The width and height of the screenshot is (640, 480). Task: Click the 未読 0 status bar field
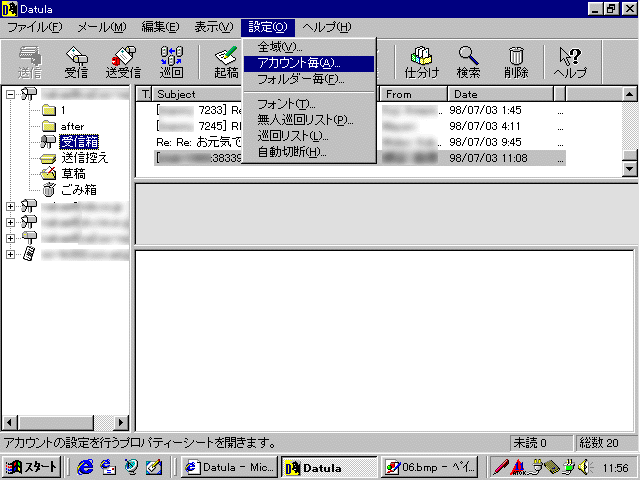541,443
